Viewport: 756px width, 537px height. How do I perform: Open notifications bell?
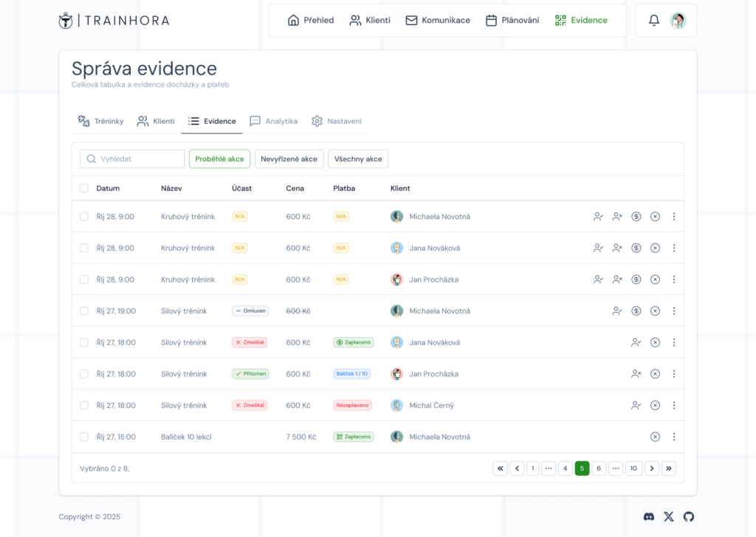(x=654, y=21)
